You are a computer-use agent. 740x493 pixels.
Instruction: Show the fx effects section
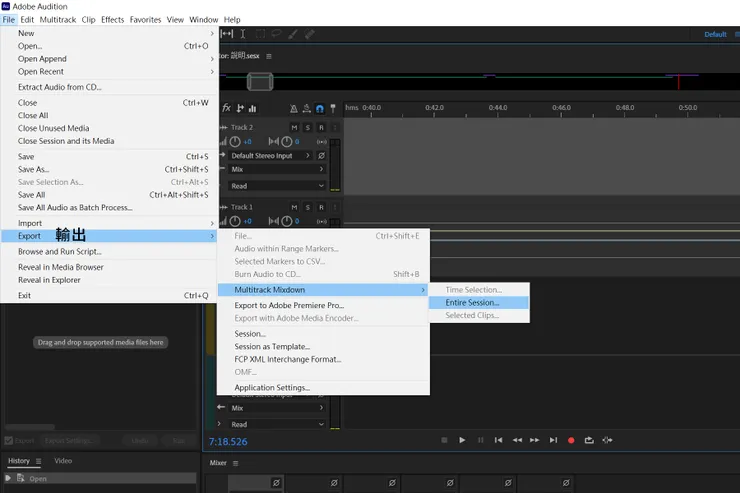[227, 108]
